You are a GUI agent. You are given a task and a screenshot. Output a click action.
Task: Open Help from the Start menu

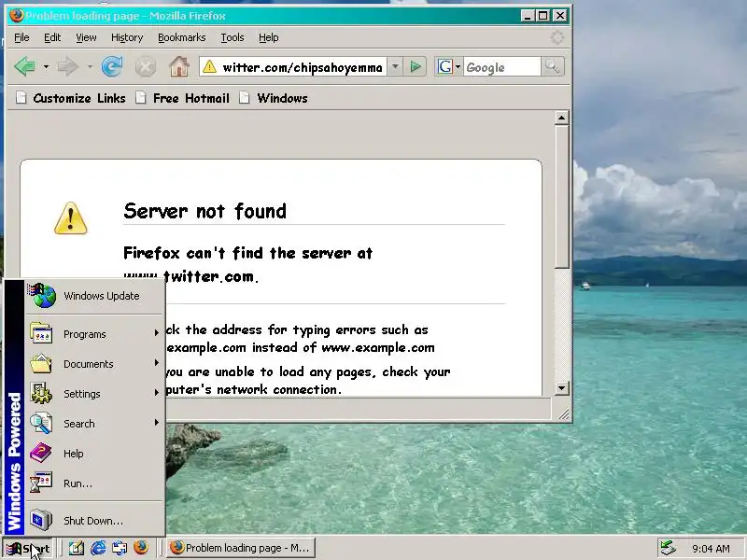pos(95,454)
